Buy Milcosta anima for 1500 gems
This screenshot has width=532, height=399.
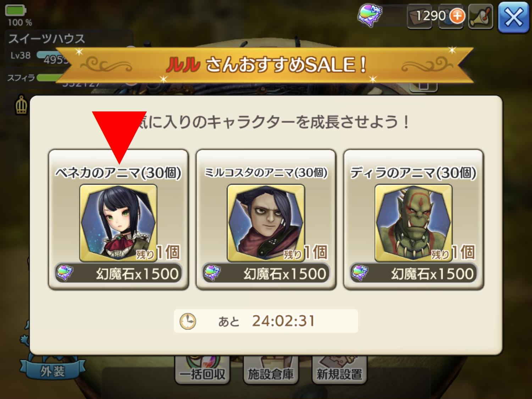pos(266,273)
